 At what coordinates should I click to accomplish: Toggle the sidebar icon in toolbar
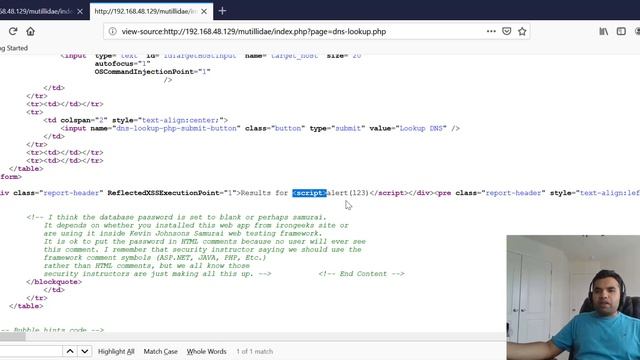coord(621,31)
